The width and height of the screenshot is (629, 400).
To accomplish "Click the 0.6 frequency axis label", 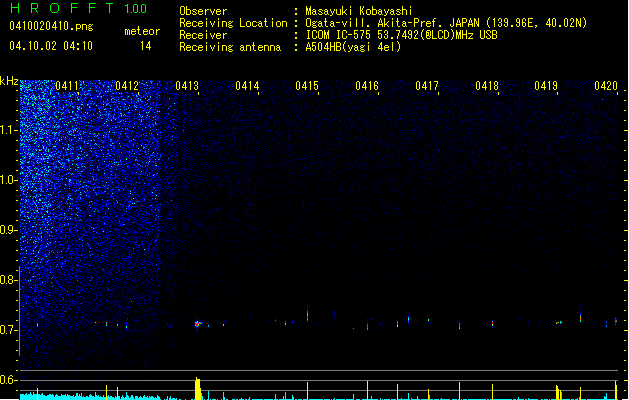I will (x=8, y=380).
